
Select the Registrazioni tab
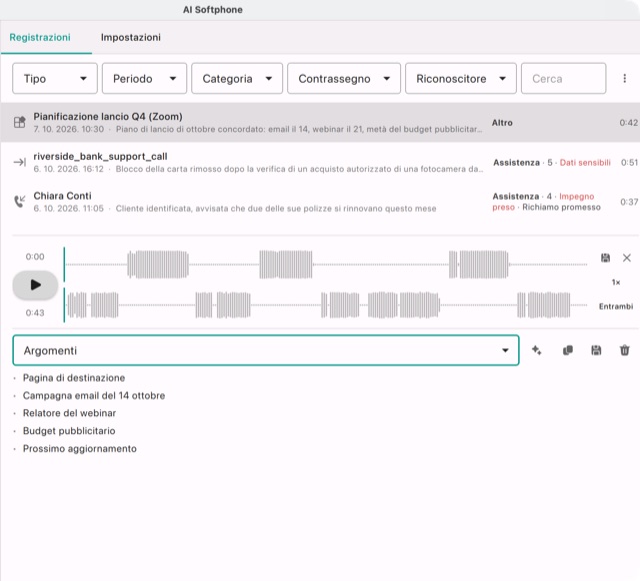(40, 37)
